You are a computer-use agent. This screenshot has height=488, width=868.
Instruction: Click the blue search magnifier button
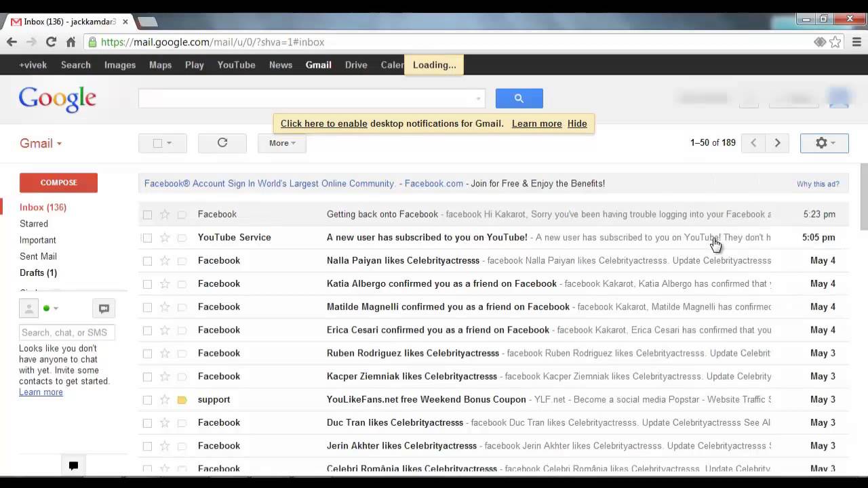519,98
